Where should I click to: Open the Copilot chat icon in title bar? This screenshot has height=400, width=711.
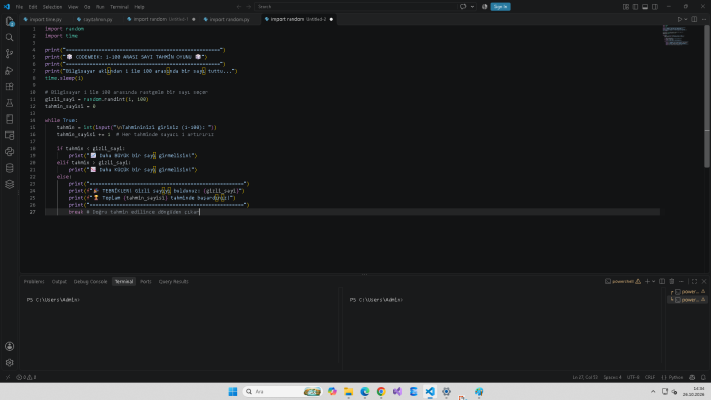pyautogui.click(x=463, y=7)
